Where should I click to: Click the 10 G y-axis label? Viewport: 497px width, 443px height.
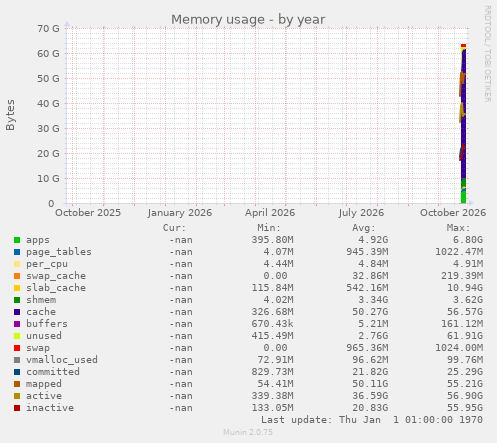[x=48, y=179]
